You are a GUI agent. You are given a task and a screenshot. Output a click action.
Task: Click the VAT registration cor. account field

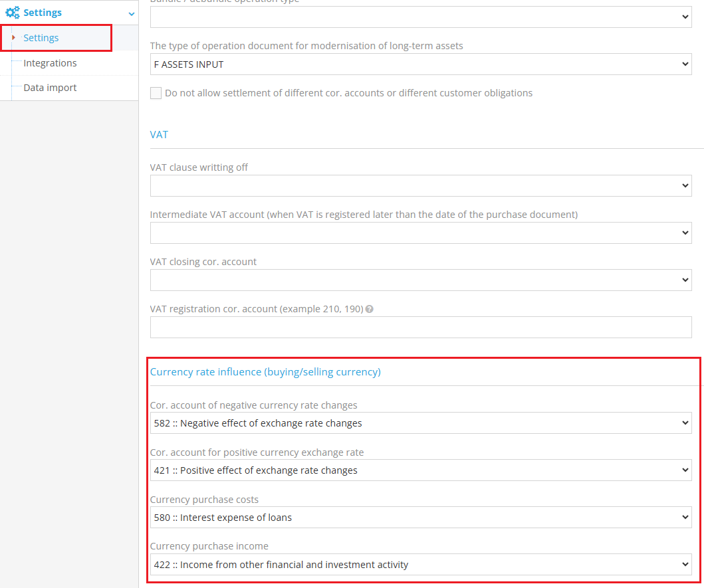420,328
